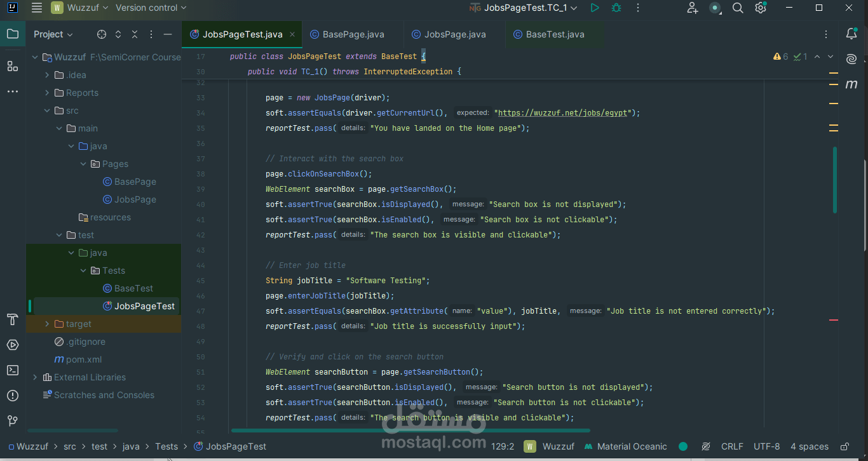
Task: Collapse all in the Project panel
Action: point(135,34)
